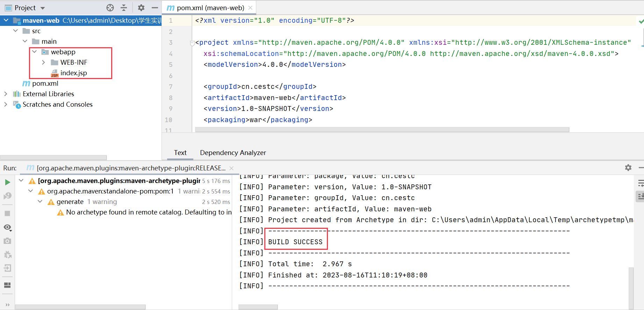The width and height of the screenshot is (644, 310).
Task: Hide the Project panel with minus icon
Action: pos(155,8)
